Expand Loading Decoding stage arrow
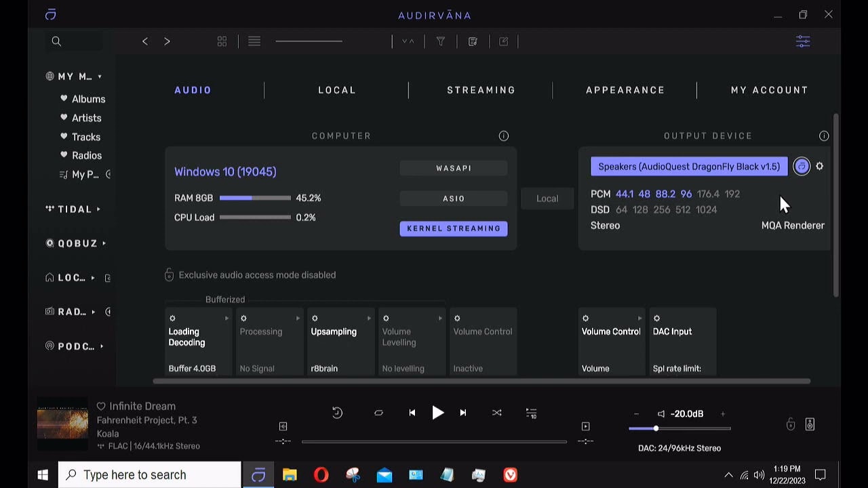This screenshot has height=488, width=868. (x=226, y=319)
